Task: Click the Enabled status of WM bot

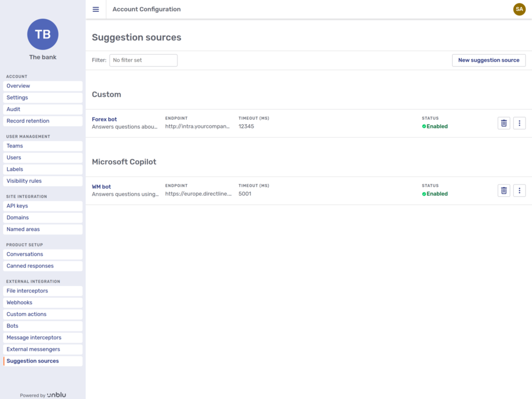Action: tap(435, 194)
